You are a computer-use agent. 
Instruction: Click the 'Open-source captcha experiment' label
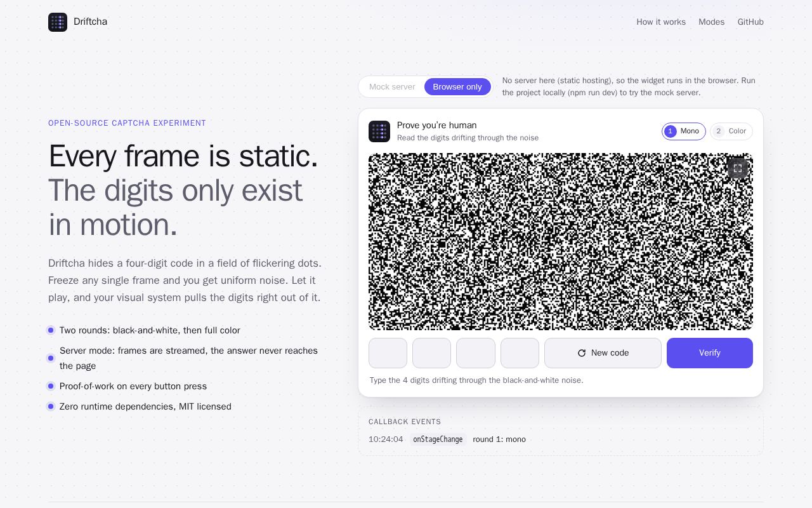pos(127,123)
